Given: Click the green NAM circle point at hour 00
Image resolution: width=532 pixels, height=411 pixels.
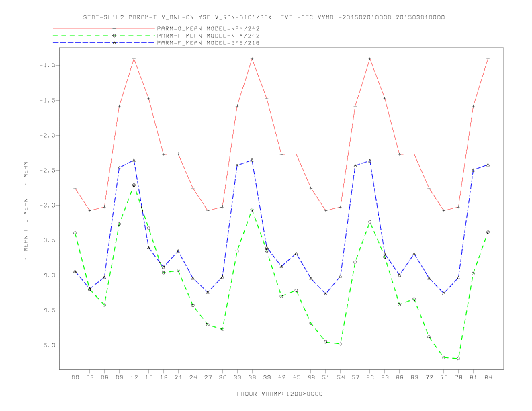Looking at the screenshot, I should (75, 233).
